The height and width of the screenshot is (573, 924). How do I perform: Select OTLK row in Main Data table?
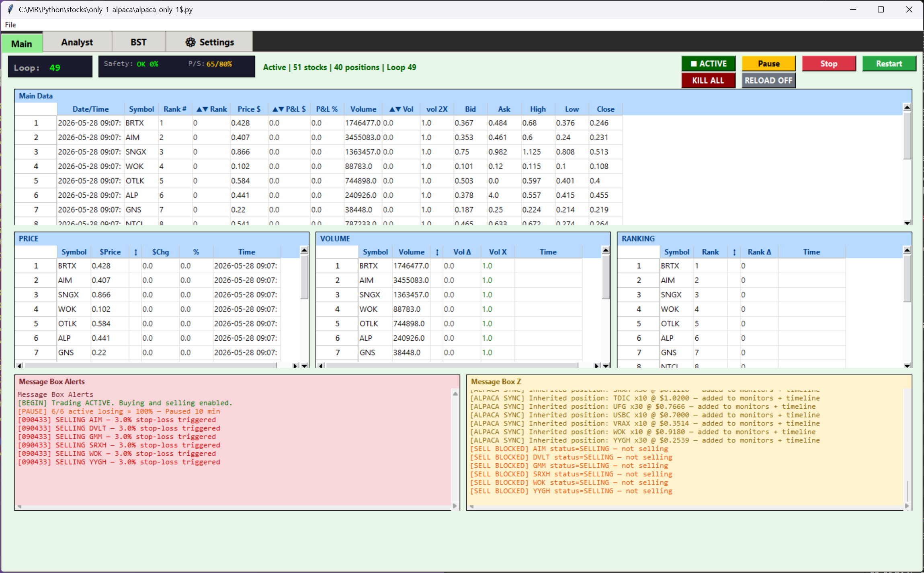[x=319, y=181]
